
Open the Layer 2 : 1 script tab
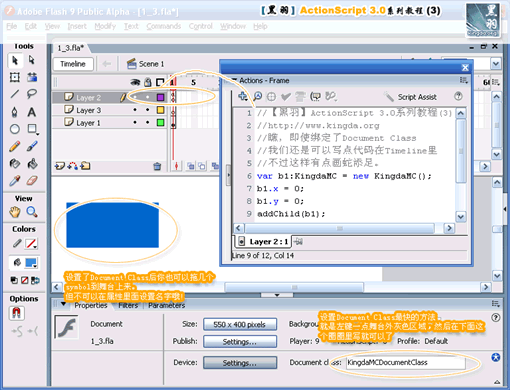[x=264, y=242]
